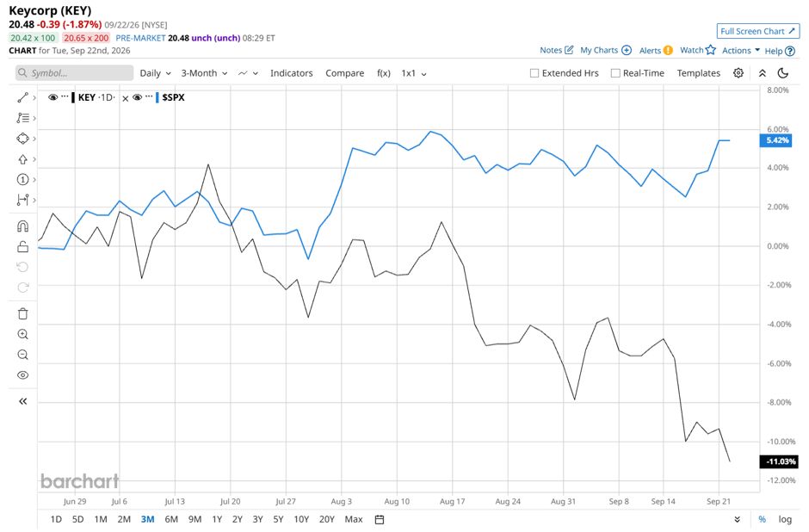
Task: Expand the 3-Month period dropdown
Action: [x=204, y=73]
